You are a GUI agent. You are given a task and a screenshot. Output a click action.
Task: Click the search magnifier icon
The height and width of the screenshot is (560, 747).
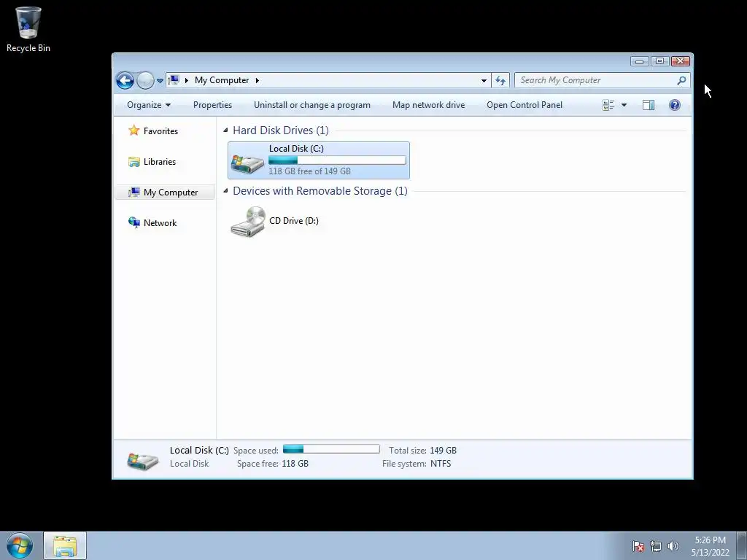(x=681, y=80)
